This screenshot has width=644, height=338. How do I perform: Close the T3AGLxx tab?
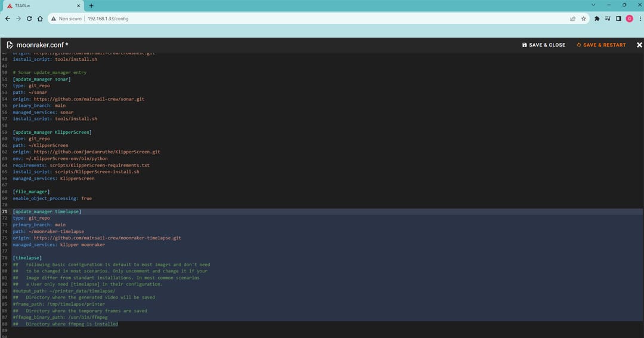point(79,6)
